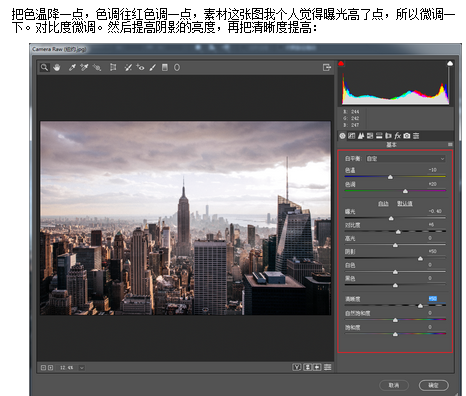Image resolution: width=466 pixels, height=396 pixels.
Task: Toggle shadow clipping warning in histogram
Action: click(x=341, y=63)
